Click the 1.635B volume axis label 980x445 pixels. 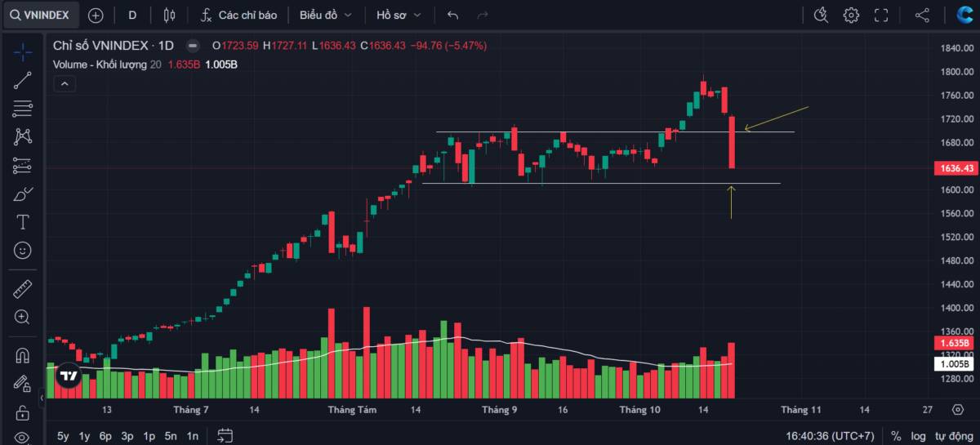tap(955, 343)
